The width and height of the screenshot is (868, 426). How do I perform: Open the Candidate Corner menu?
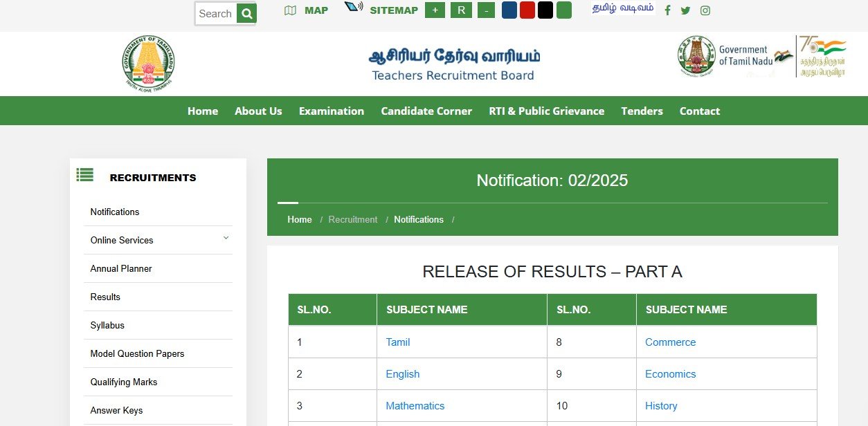426,111
